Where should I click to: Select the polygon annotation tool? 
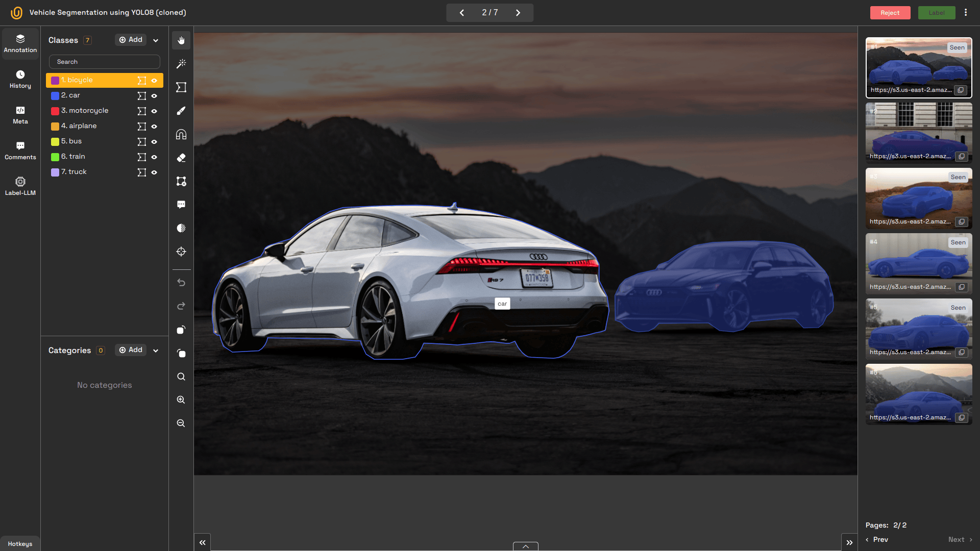pyautogui.click(x=181, y=87)
